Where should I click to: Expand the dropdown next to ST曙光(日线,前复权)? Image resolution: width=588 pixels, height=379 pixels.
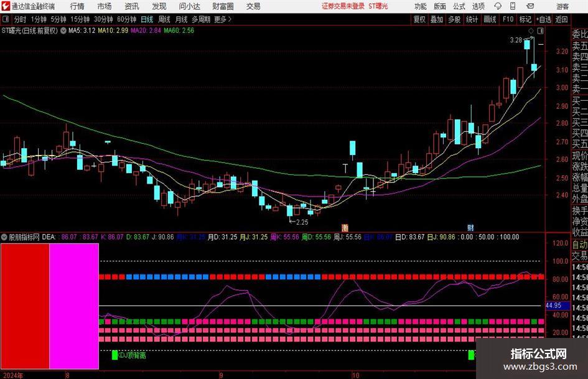point(63,30)
